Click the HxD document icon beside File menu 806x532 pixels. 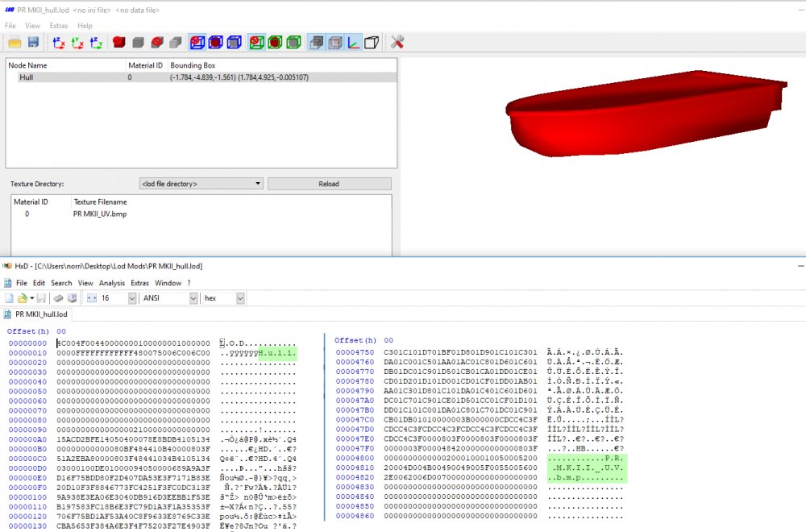pyautogui.click(x=8, y=283)
